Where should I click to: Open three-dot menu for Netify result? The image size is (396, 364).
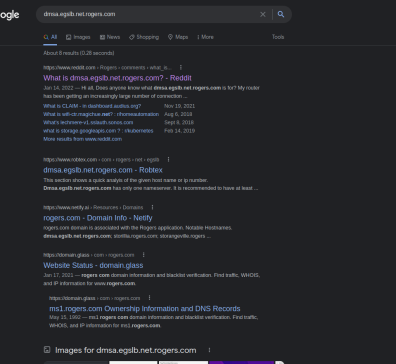152,207
